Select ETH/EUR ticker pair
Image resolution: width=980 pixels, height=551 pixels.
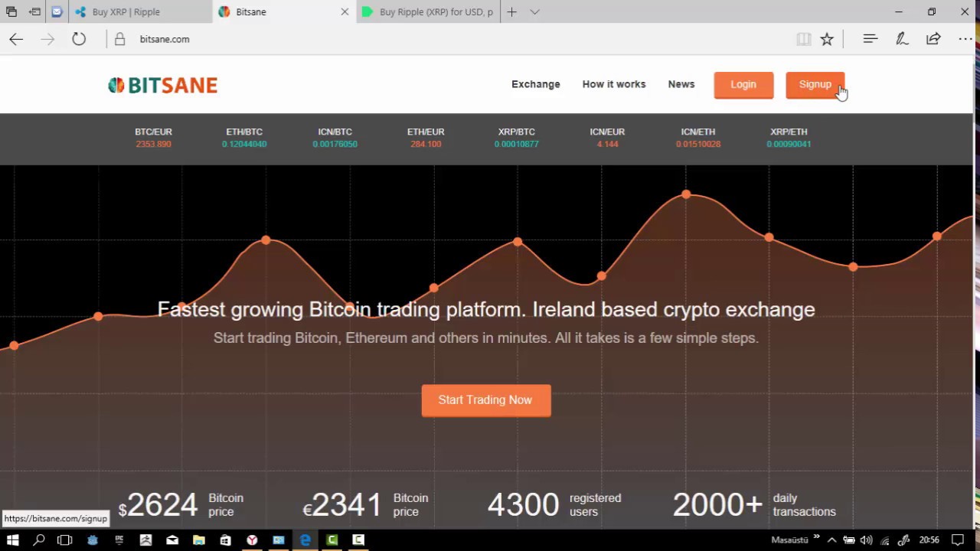click(x=426, y=138)
